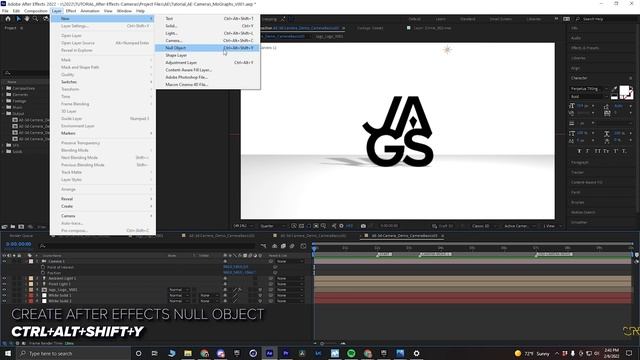Click the Search Help field

tap(607, 19)
